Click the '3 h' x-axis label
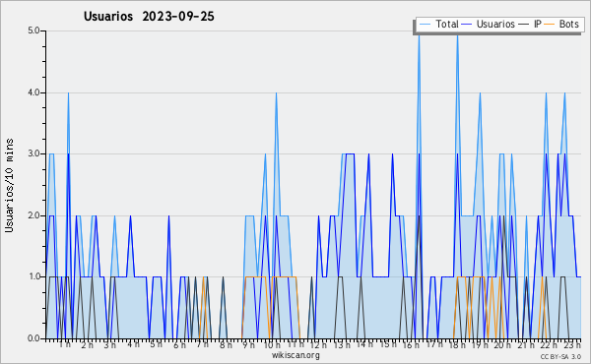Viewport: 591px width, 364px height. [x=109, y=345]
